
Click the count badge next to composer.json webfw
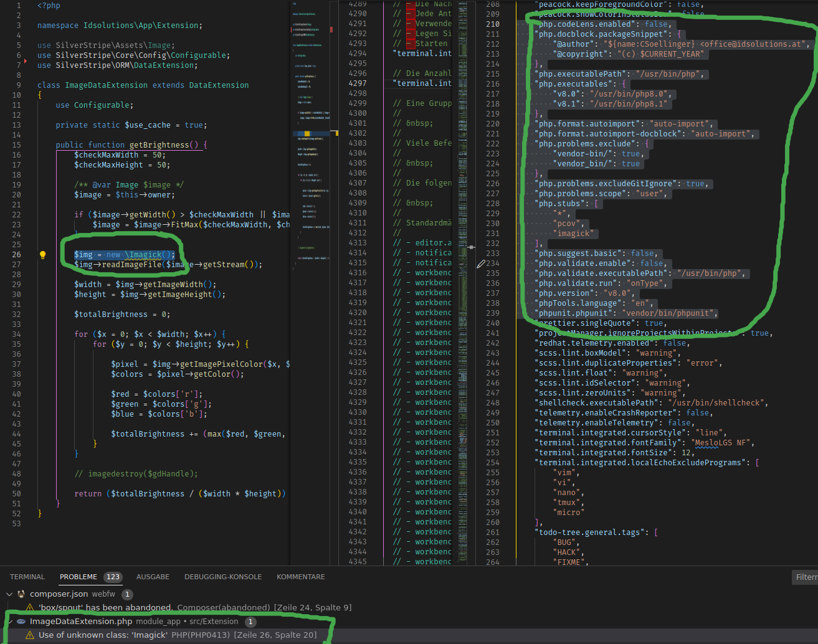click(127, 594)
